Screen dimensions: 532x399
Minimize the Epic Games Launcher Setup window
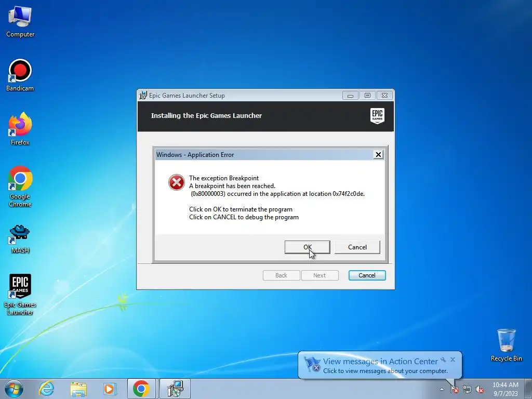point(350,96)
